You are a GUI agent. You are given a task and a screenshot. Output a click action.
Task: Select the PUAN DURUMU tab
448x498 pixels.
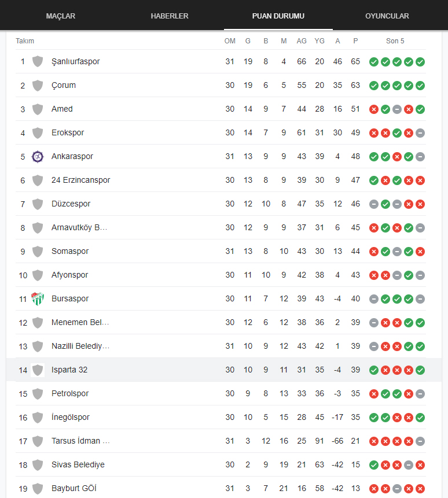278,16
